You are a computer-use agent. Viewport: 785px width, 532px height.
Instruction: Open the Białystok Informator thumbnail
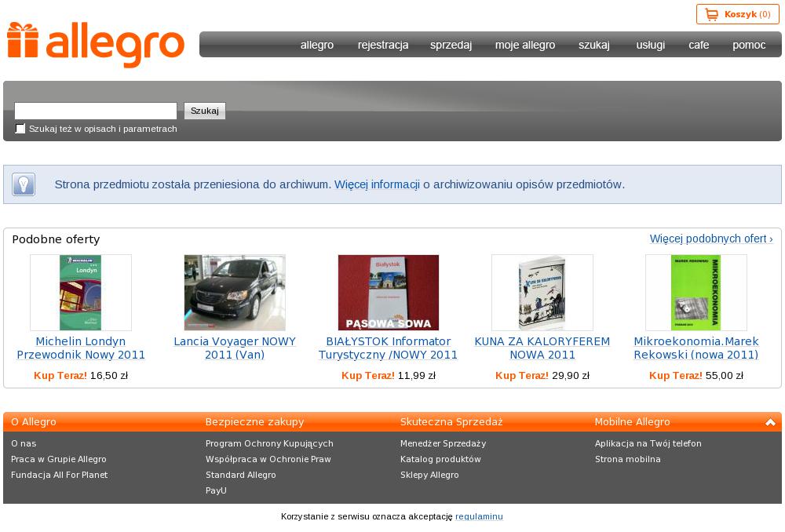click(389, 293)
